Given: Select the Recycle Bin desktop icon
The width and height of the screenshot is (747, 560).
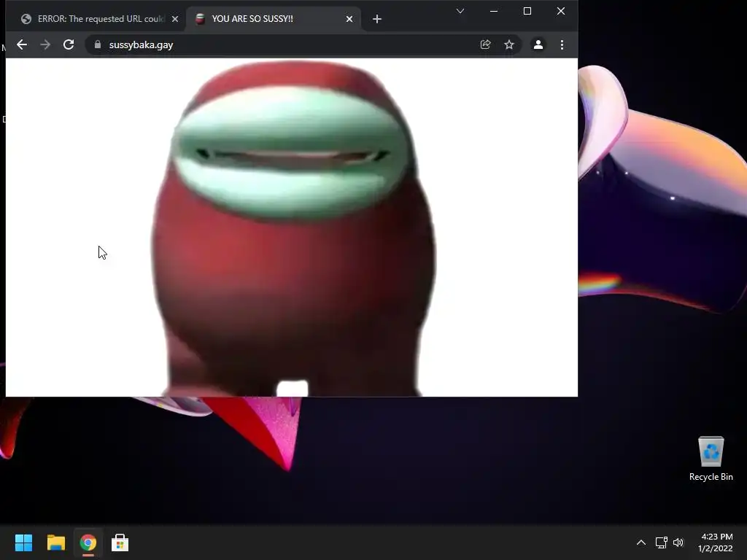Looking at the screenshot, I should [711, 459].
